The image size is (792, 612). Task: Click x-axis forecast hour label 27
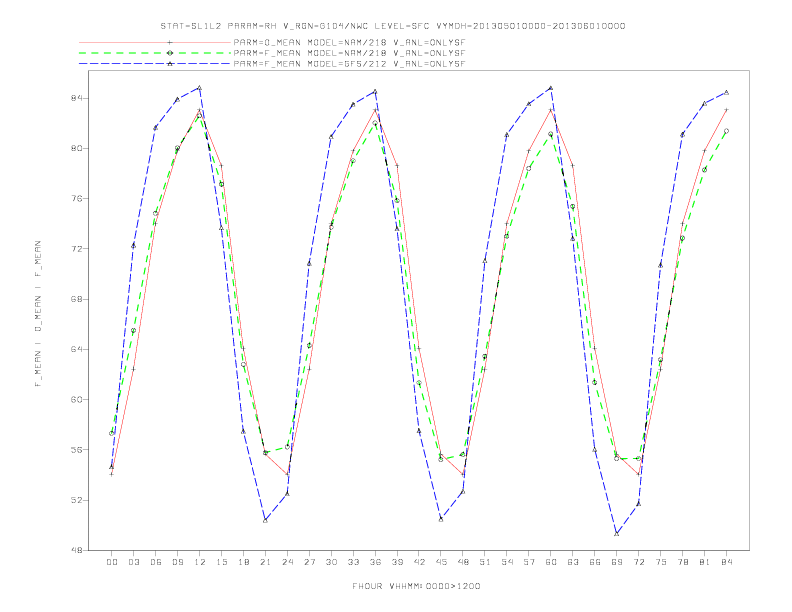click(x=309, y=562)
